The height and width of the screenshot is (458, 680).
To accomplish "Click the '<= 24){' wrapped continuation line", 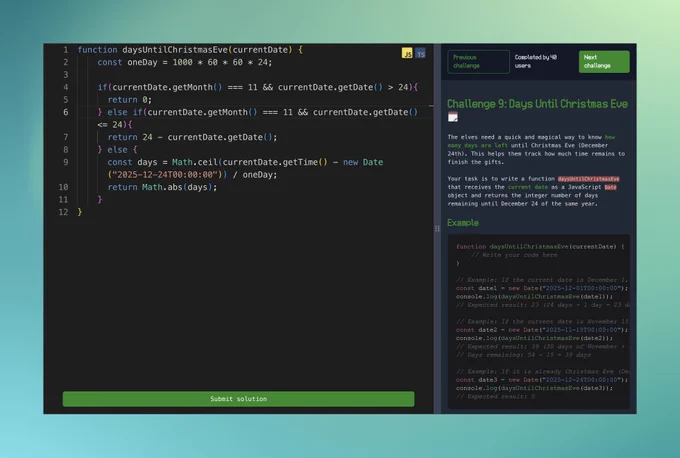I will click(115, 124).
